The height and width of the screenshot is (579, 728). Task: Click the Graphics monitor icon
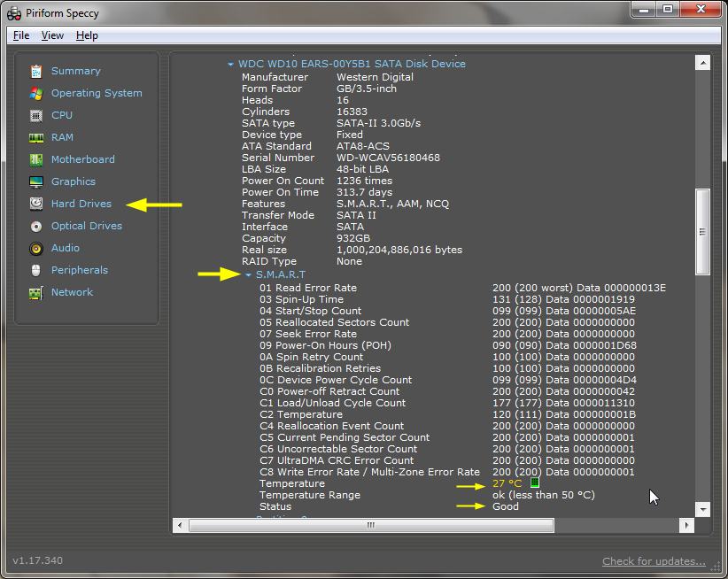coord(36,181)
